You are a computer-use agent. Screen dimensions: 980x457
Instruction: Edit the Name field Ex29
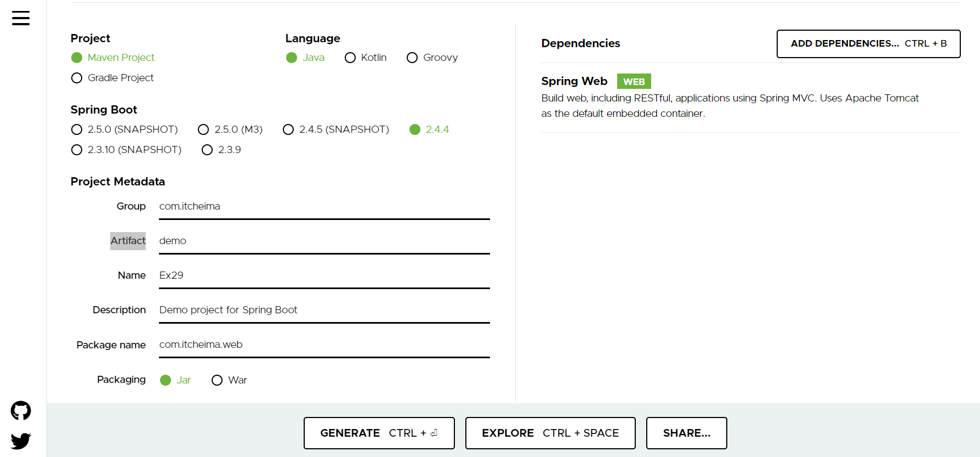coord(324,276)
